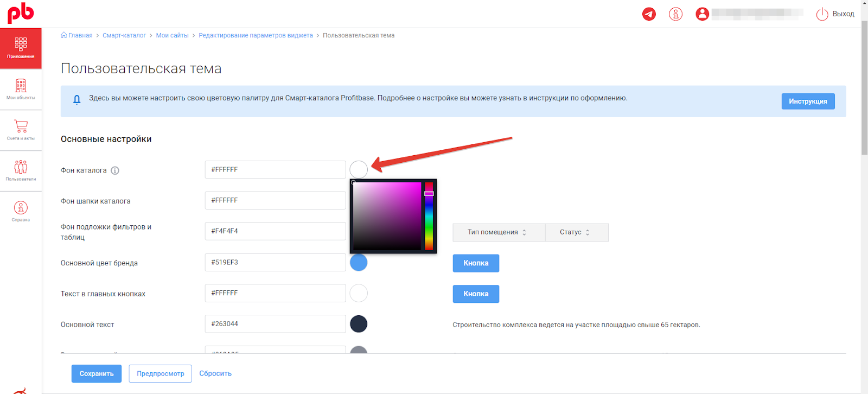Go to Смарт-каталог breadcrumb link

124,35
